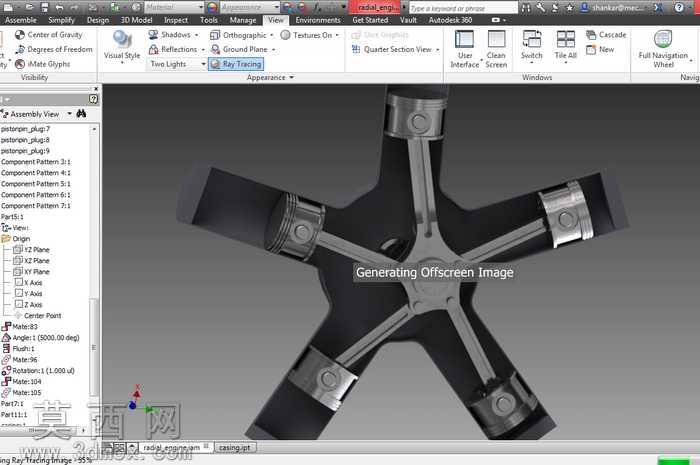Click the search binoculars icon in title bar
The width and height of the screenshot is (700, 465).
527,7
